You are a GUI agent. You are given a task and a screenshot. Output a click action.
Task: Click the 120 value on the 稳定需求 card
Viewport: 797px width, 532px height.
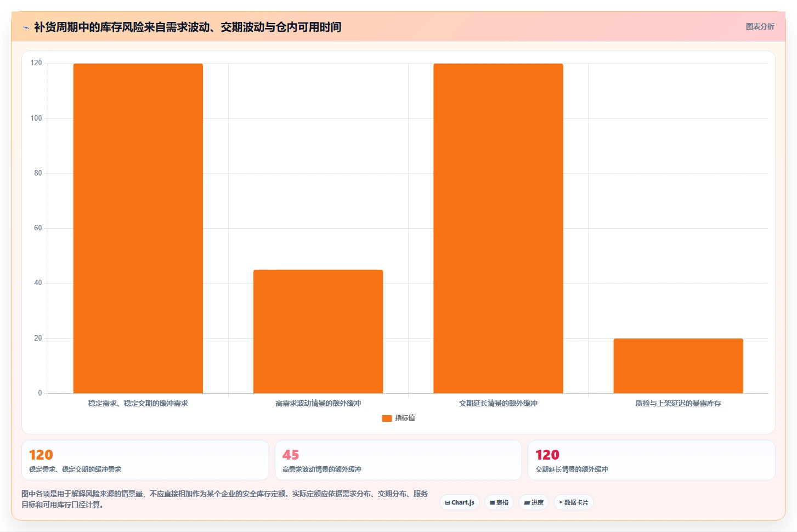[x=41, y=455]
